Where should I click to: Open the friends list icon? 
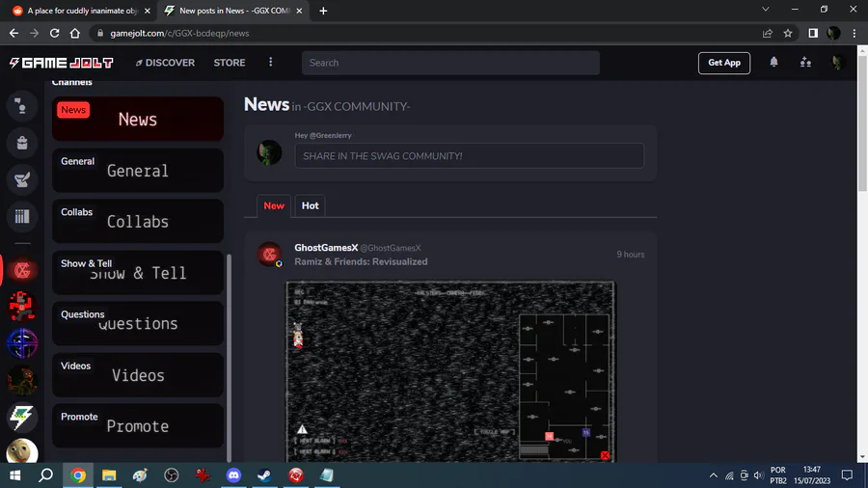pyautogui.click(x=805, y=63)
